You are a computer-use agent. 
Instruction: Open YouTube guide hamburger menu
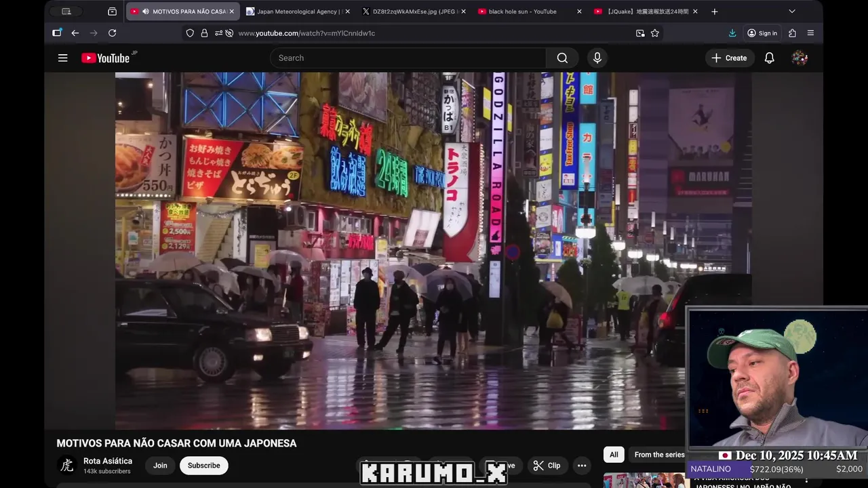click(62, 58)
